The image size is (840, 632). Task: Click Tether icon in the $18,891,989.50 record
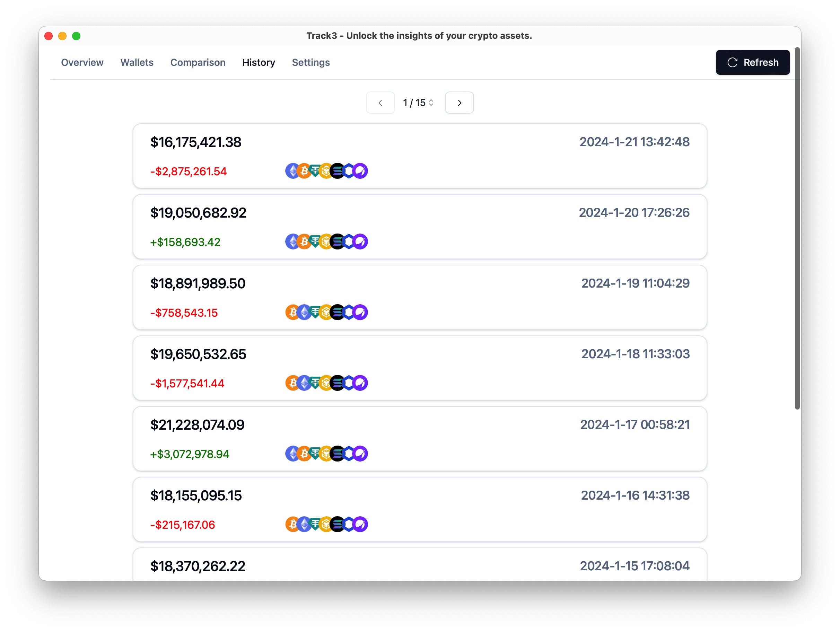coord(315,312)
